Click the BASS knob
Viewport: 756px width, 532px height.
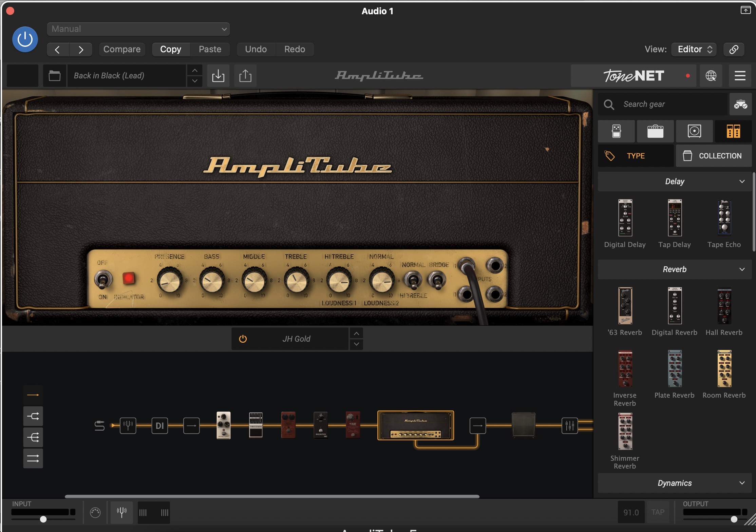pyautogui.click(x=212, y=280)
